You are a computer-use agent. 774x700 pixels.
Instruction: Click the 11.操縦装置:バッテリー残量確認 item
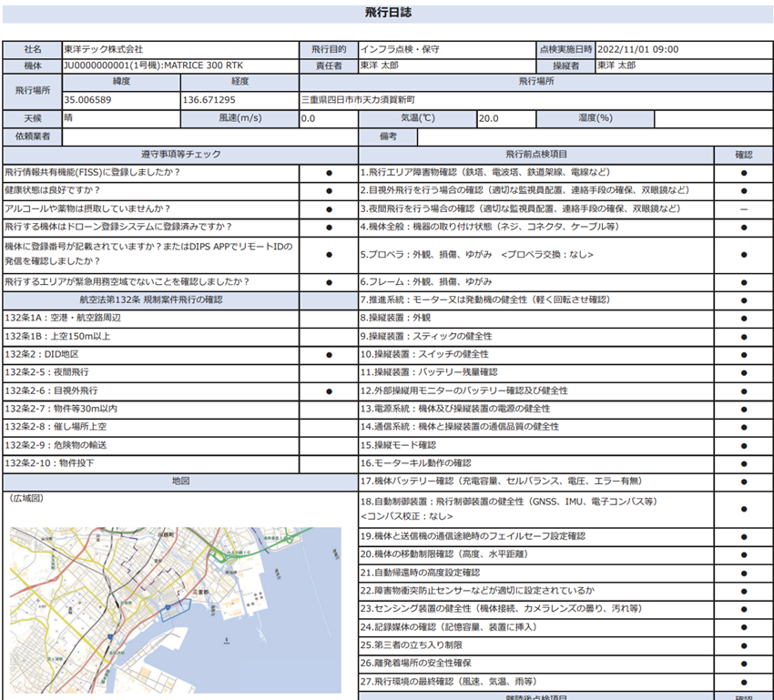[429, 372]
